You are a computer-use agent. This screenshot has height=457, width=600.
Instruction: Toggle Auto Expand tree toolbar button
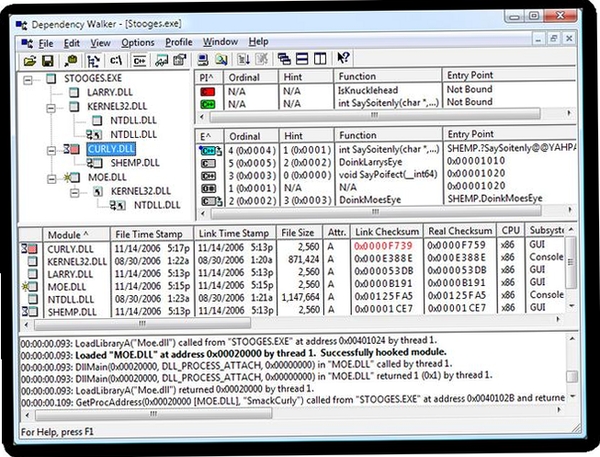pos(93,60)
